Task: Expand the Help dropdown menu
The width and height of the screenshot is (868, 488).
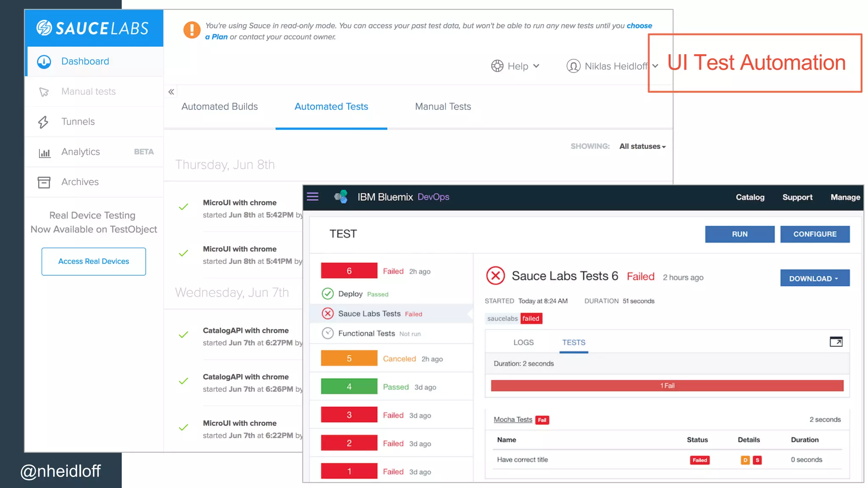Action: (515, 66)
